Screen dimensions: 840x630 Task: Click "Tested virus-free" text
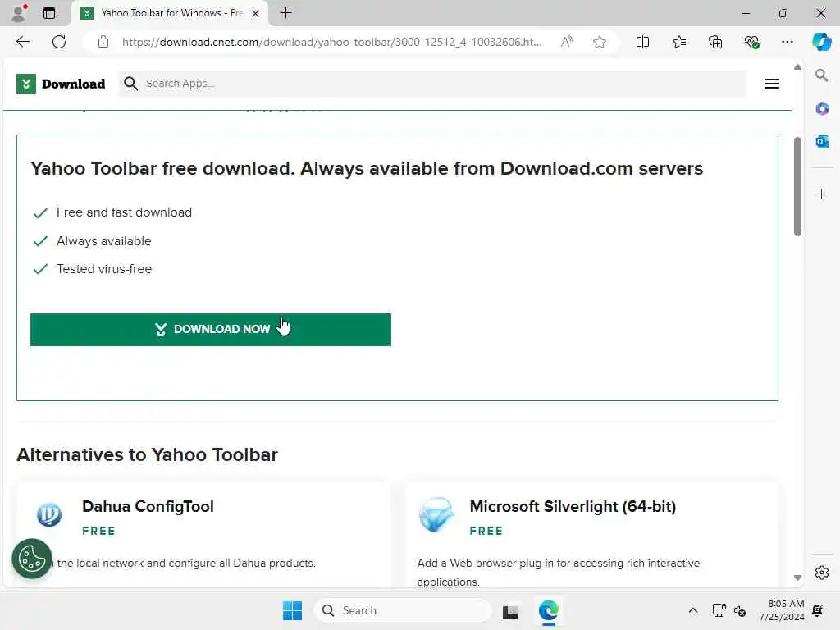pos(104,269)
